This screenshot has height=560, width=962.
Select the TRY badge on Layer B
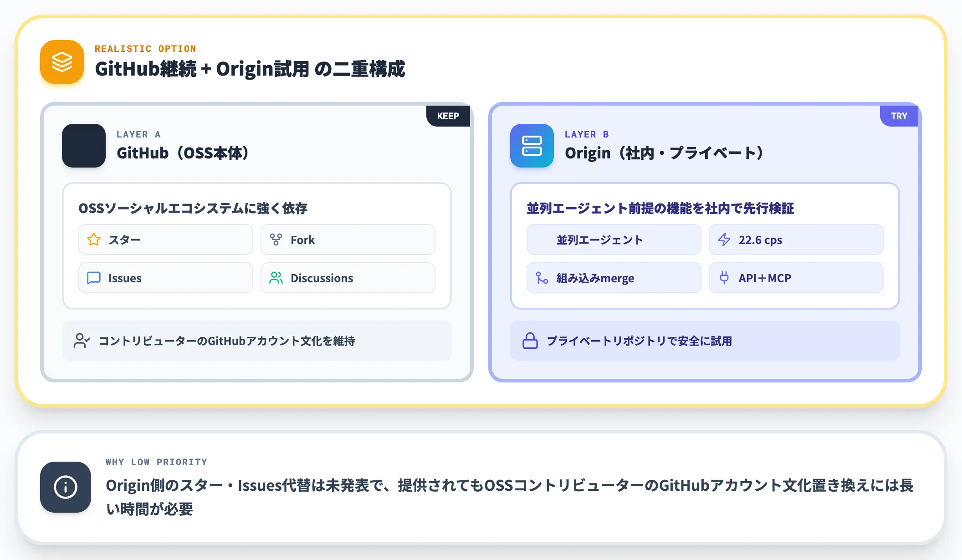tap(899, 116)
